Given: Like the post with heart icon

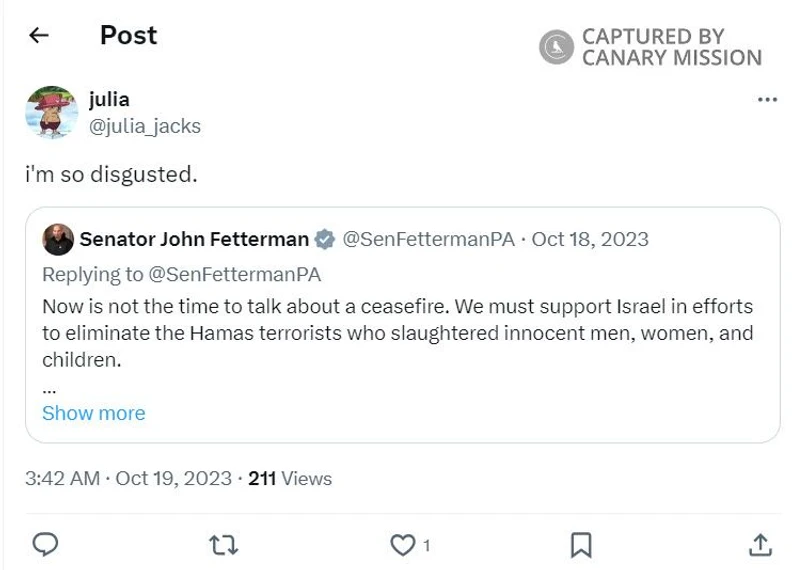Looking at the screenshot, I should (402, 544).
